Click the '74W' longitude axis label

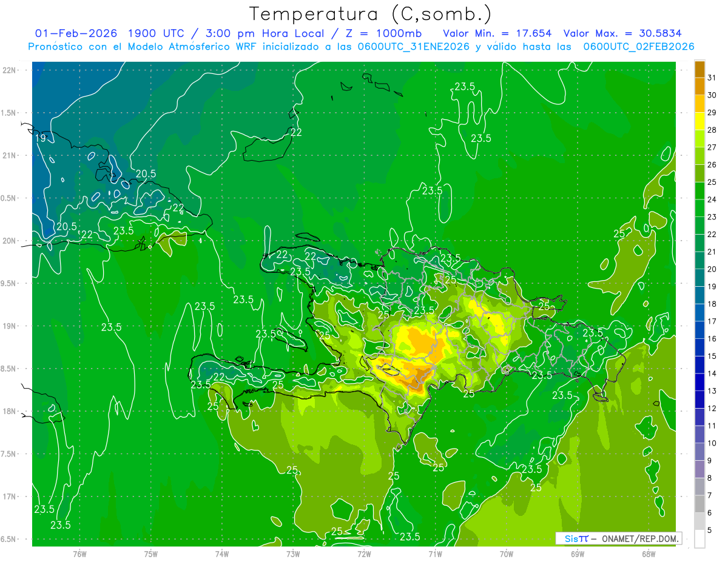222,554
